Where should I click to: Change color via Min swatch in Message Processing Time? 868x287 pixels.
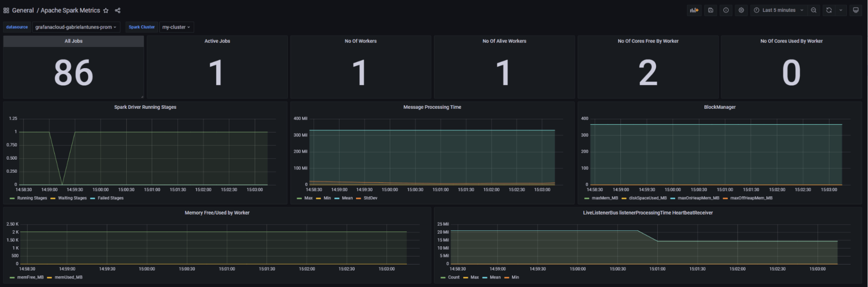coord(318,199)
